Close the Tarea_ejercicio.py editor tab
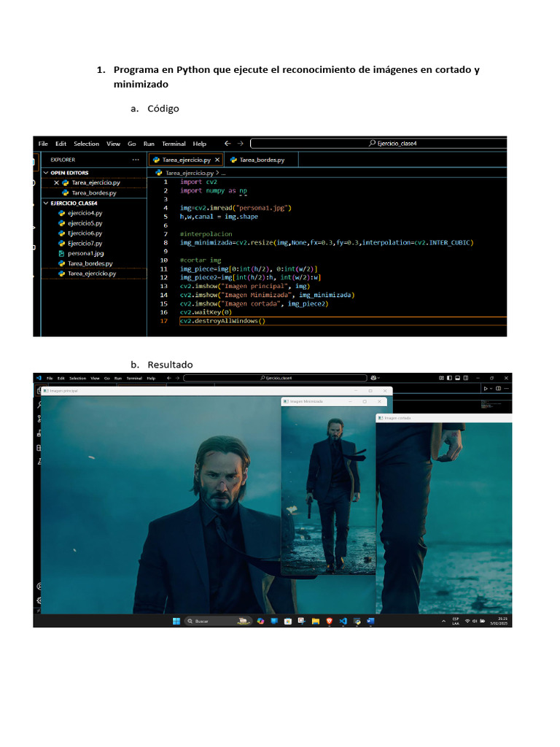The image size is (560, 747). (217, 160)
